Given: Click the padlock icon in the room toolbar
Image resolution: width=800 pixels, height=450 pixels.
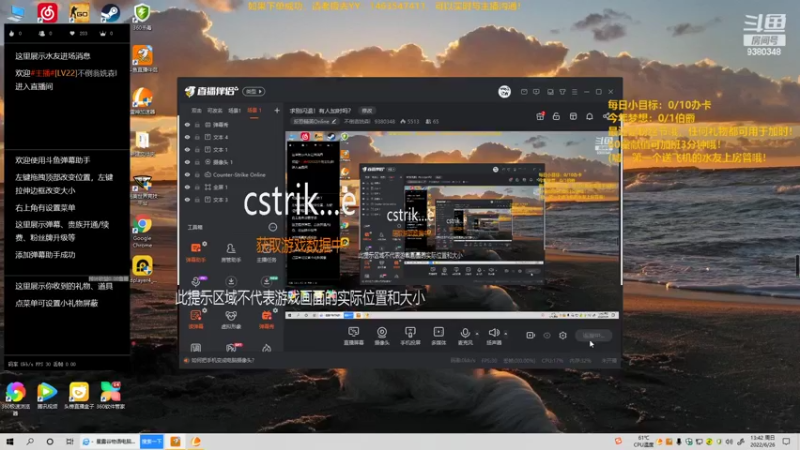Looking at the screenshot, I should pyautogui.click(x=556, y=116).
